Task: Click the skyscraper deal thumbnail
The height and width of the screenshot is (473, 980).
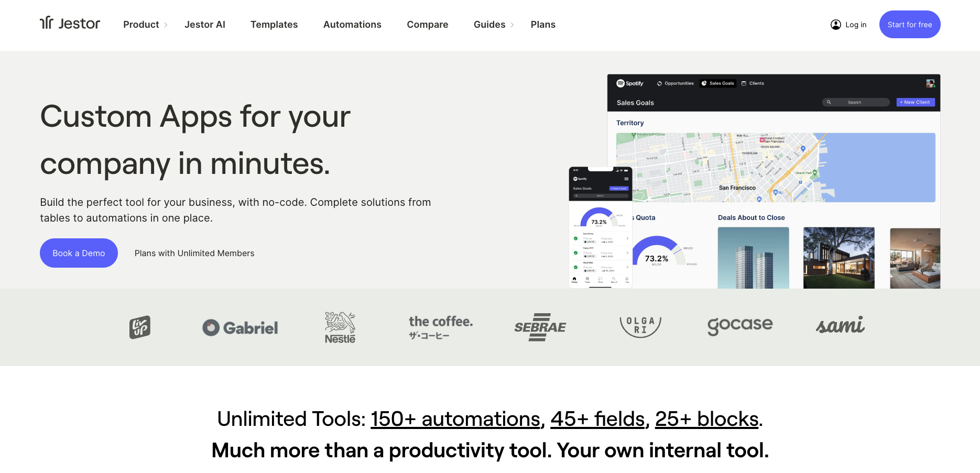Action: click(x=753, y=258)
